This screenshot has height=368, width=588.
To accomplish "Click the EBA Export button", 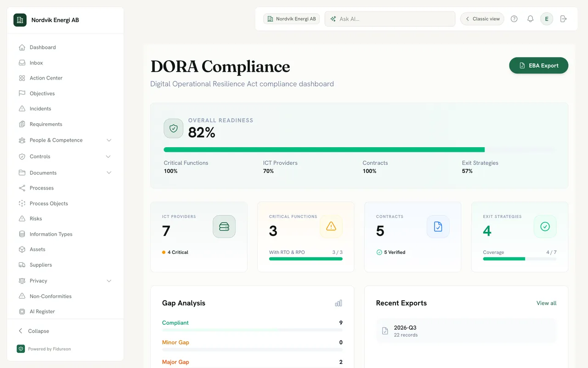I will pos(538,65).
